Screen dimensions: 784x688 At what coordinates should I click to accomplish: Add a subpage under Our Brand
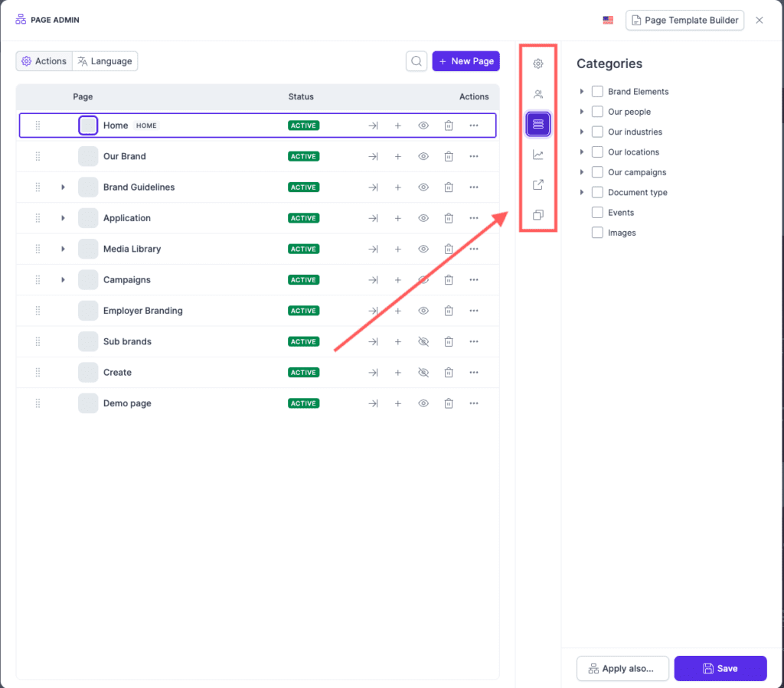tap(398, 156)
